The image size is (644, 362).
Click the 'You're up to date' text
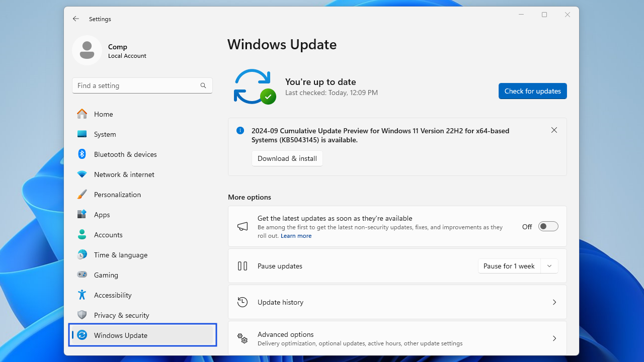click(320, 82)
